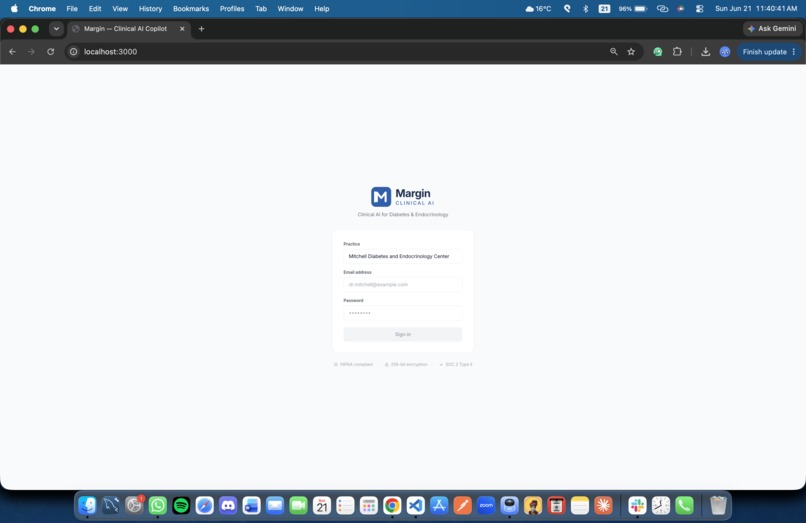Open Zoom from the dock
The image size is (806, 523).
[x=486, y=506]
